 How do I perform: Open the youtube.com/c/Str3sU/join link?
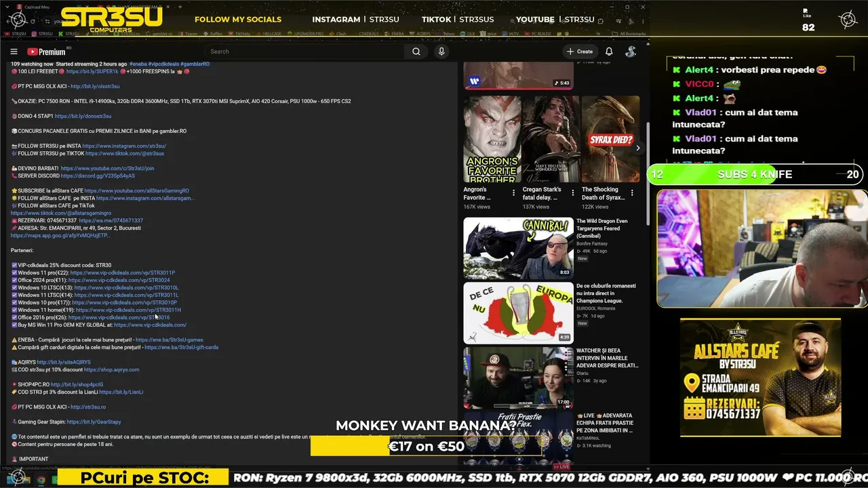(107, 168)
